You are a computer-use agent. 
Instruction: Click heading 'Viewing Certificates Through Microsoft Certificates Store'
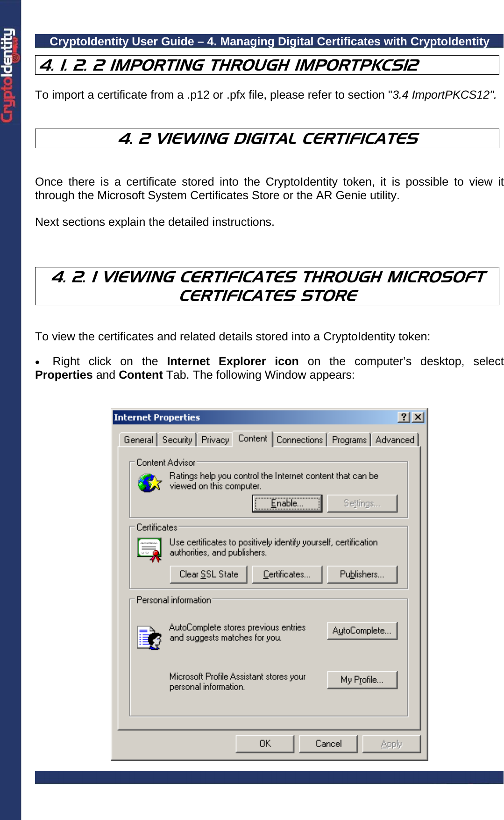[268, 286]
